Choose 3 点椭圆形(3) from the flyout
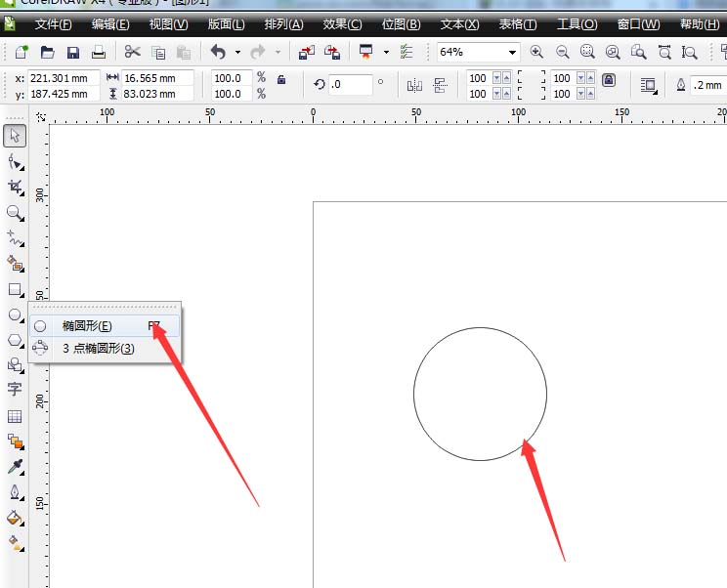 (x=105, y=348)
